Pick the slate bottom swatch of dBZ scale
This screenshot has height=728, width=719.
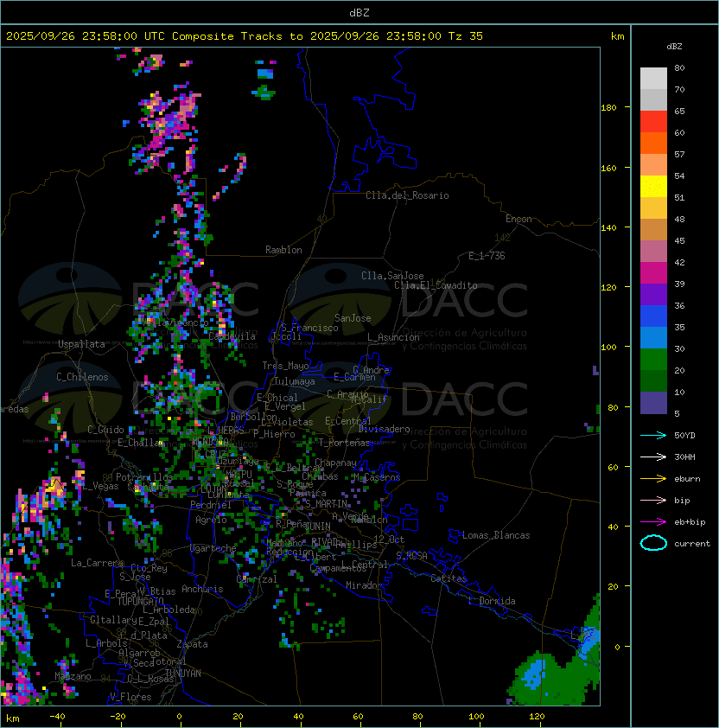click(653, 403)
